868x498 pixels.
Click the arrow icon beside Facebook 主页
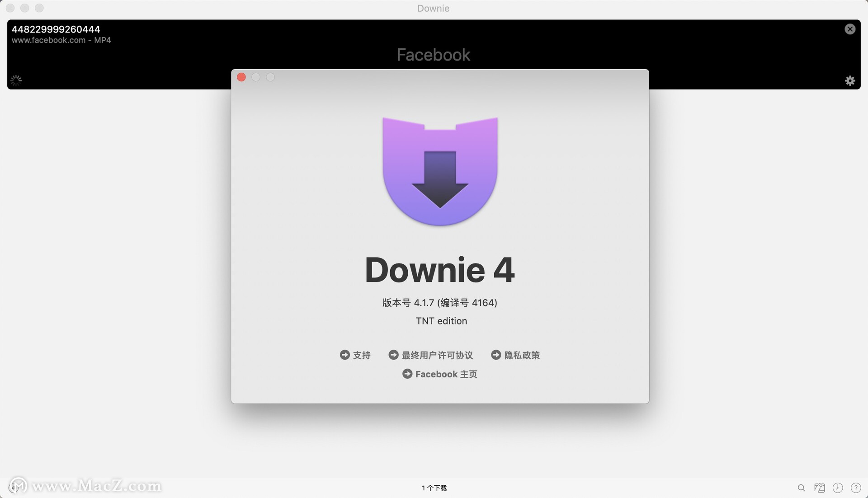(407, 374)
